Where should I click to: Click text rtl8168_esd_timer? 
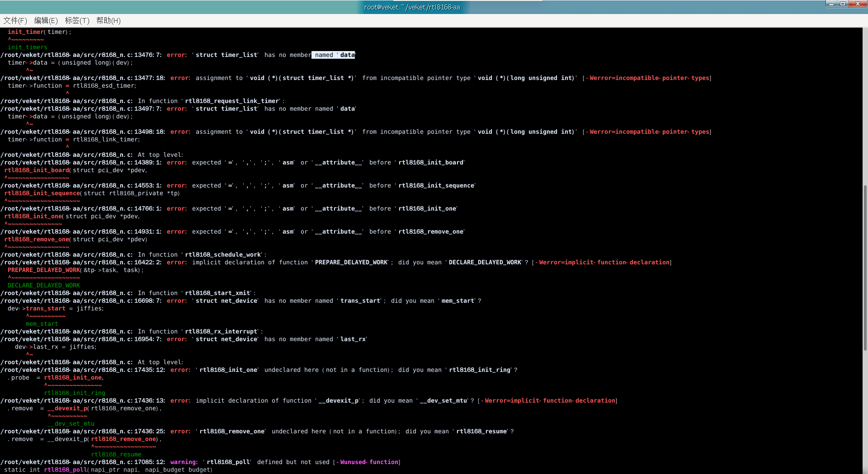[104, 86]
